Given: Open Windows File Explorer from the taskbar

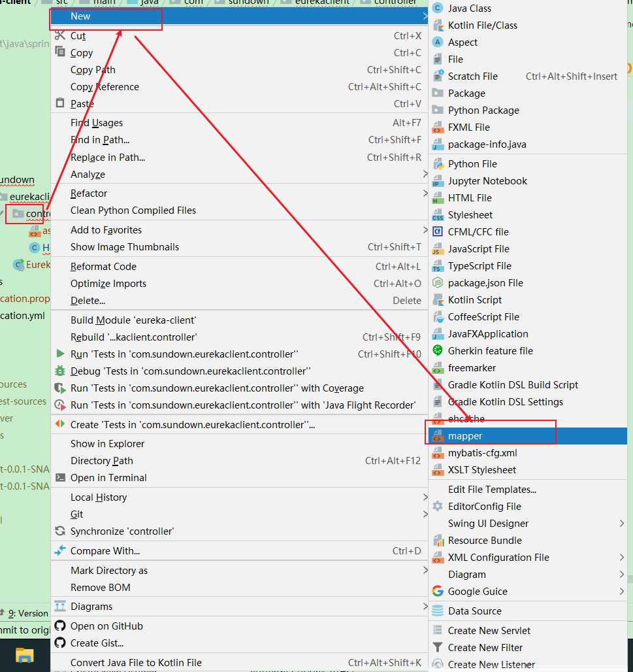Looking at the screenshot, I should (24, 656).
